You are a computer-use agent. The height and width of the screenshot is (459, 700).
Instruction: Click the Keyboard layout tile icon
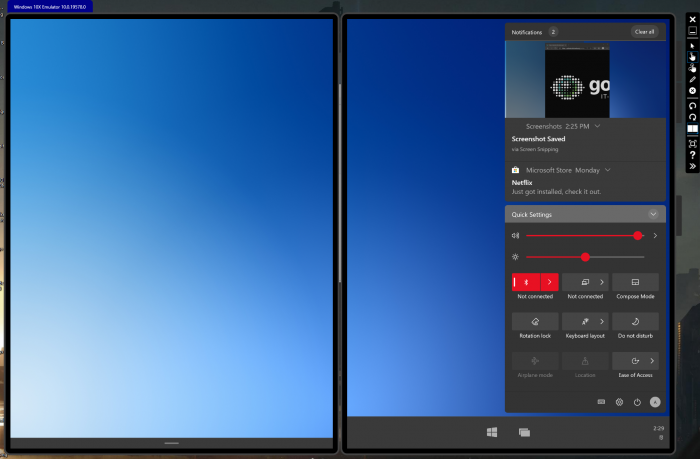click(x=585, y=321)
